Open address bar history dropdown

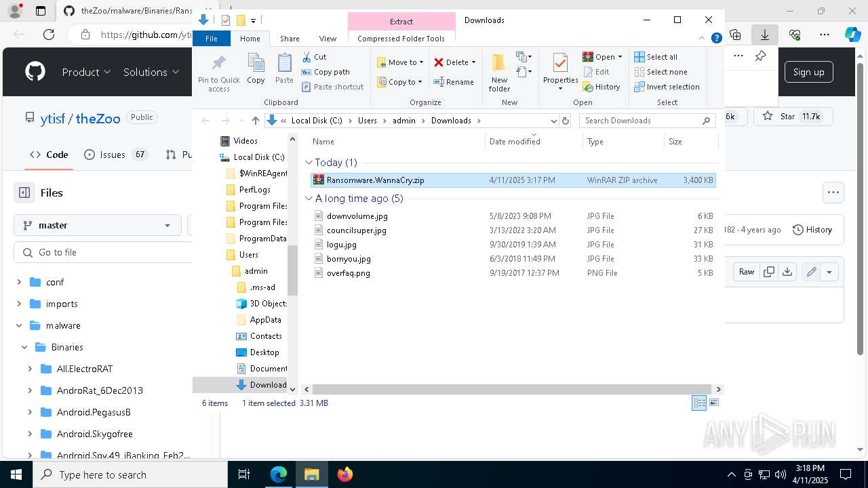tap(553, 121)
